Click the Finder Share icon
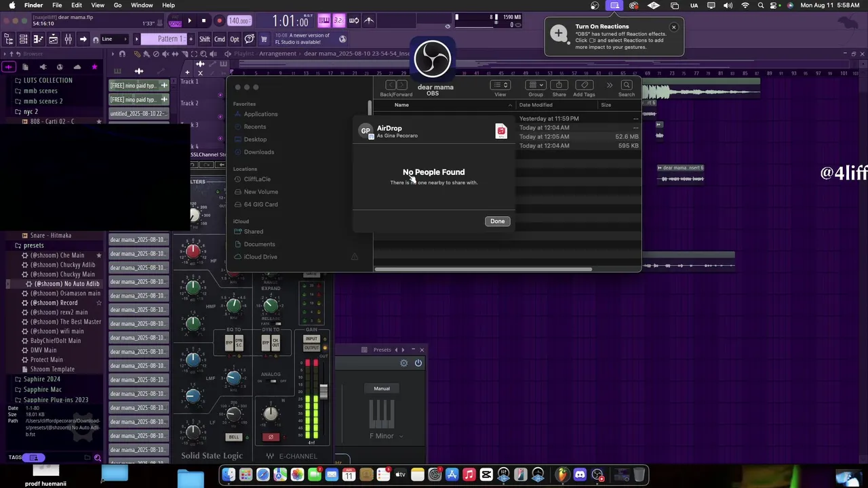The image size is (868, 488). tap(559, 85)
